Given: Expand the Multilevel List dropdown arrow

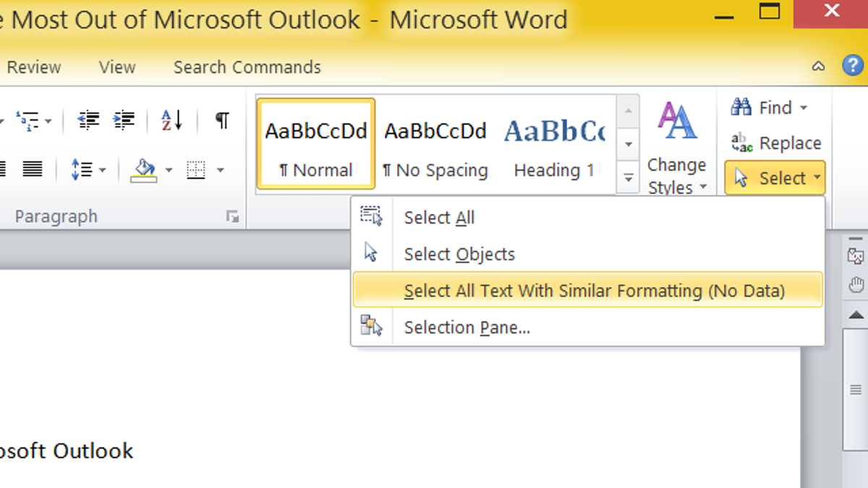Looking at the screenshot, I should tap(48, 121).
